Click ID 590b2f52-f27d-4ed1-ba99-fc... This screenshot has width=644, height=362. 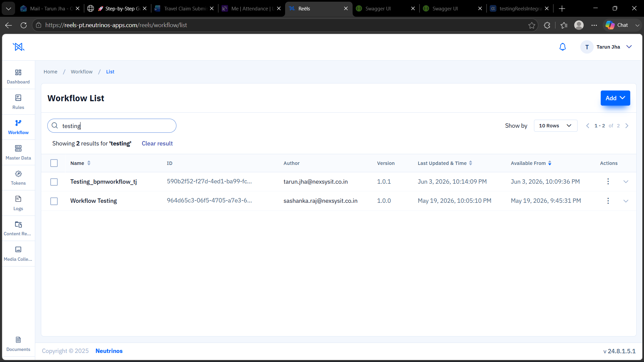pos(209,181)
